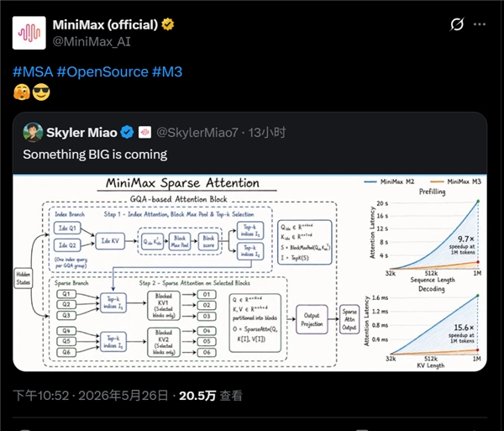Image resolution: width=504 pixels, height=431 pixels.
Task: Click the quoted text Something BIG is coming
Action: pos(95,155)
